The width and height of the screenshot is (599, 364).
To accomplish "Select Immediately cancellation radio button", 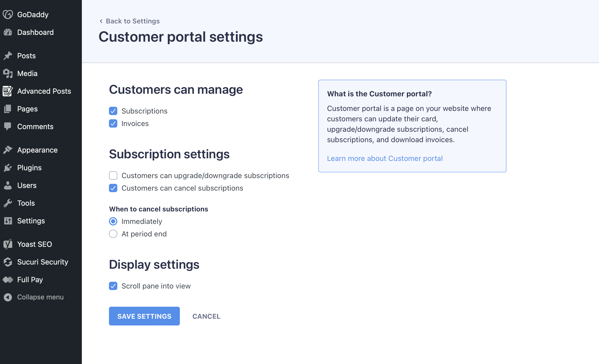I will pos(113,221).
